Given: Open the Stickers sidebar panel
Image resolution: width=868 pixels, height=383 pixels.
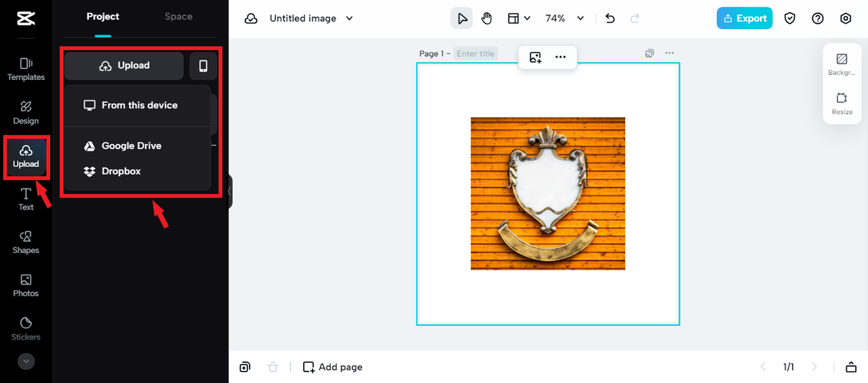Looking at the screenshot, I should [x=26, y=329].
